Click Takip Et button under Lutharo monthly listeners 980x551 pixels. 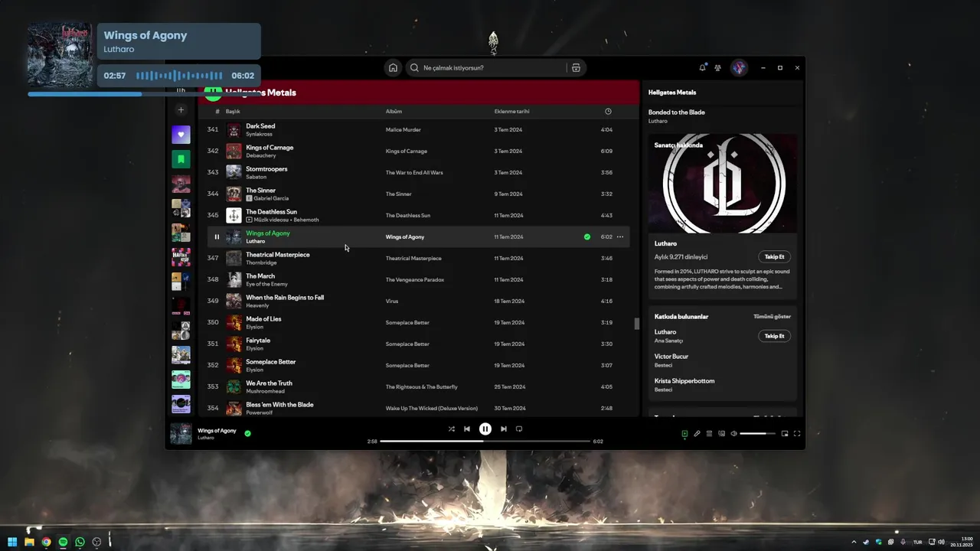774,257
